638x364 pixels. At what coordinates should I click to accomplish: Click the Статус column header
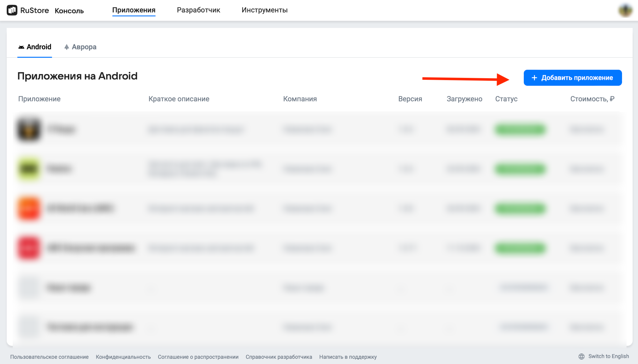[x=506, y=99]
